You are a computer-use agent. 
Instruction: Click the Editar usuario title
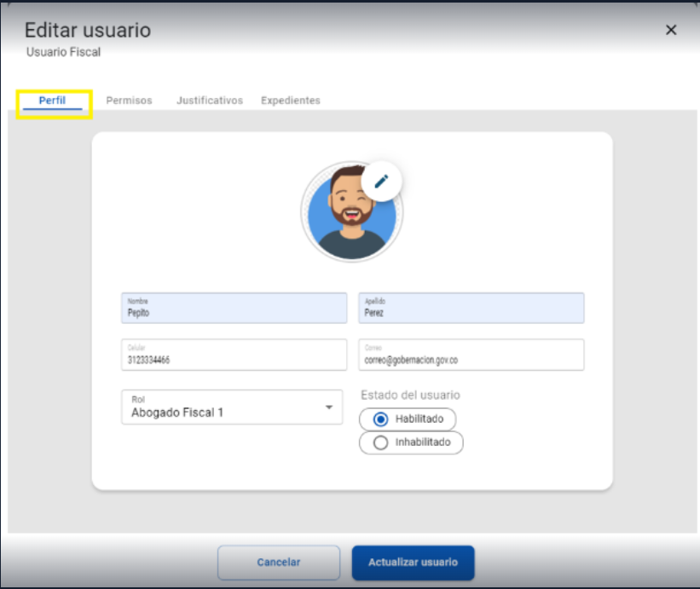88,31
